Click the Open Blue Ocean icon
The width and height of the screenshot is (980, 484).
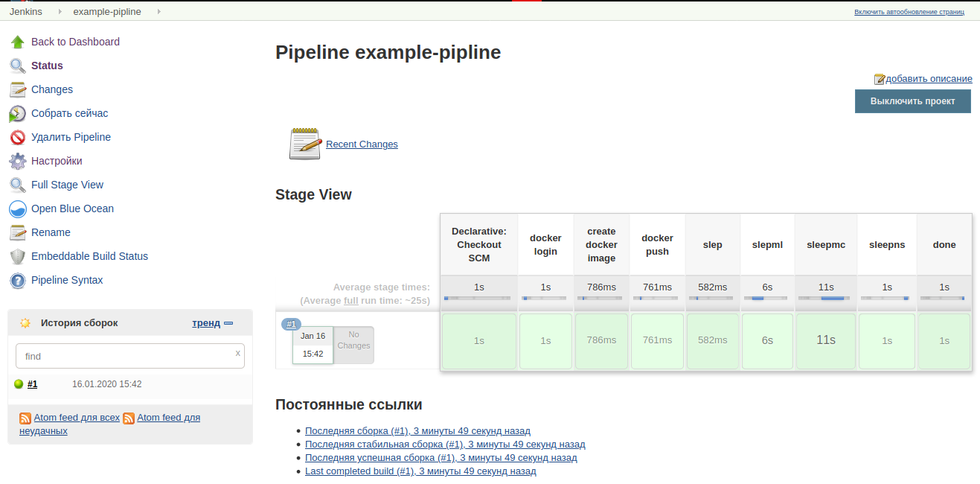(x=18, y=209)
